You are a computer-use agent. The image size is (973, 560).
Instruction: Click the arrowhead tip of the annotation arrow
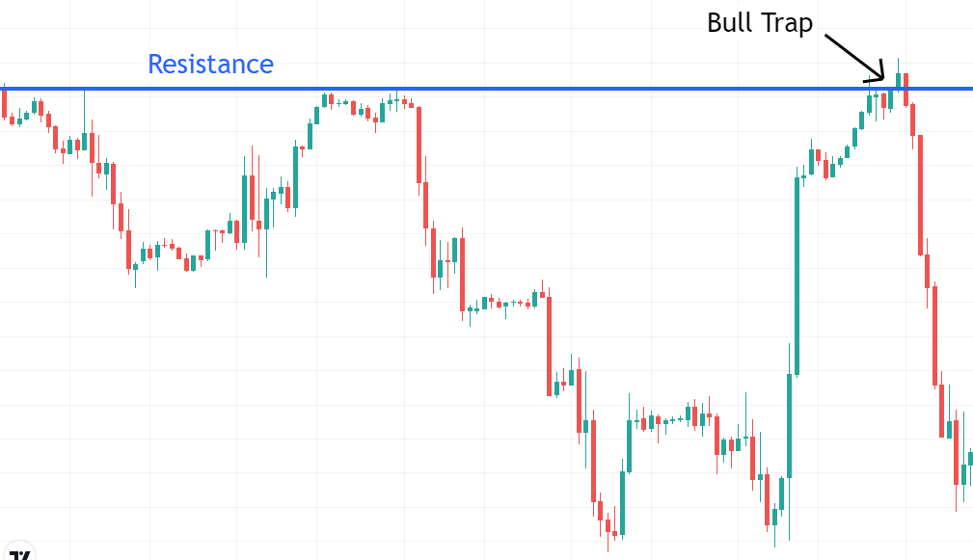click(x=882, y=79)
